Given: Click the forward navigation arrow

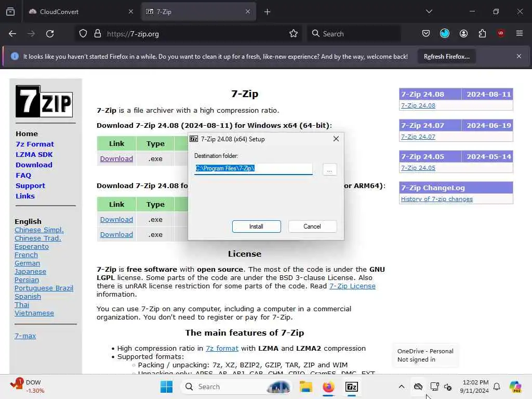Looking at the screenshot, I should click(x=31, y=34).
